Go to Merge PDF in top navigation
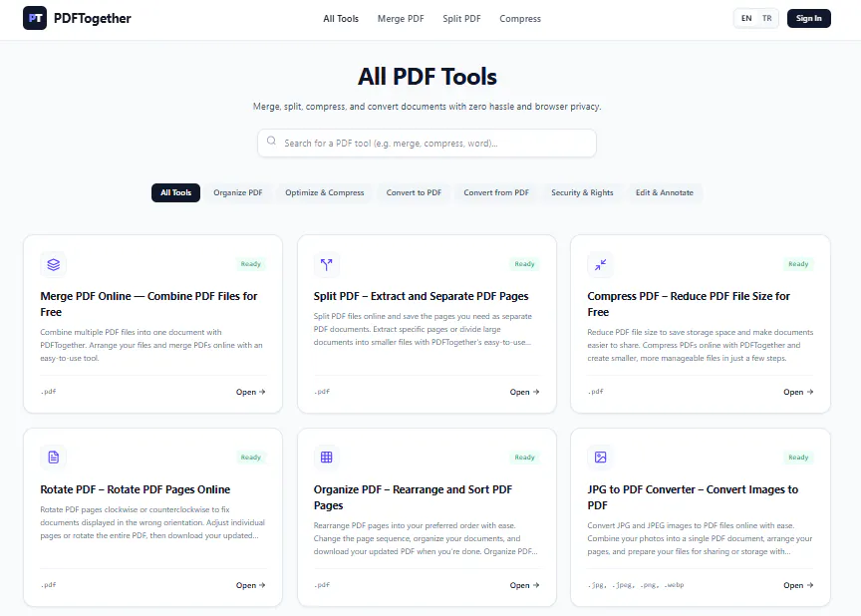Image resolution: width=861 pixels, height=616 pixels. pos(401,19)
